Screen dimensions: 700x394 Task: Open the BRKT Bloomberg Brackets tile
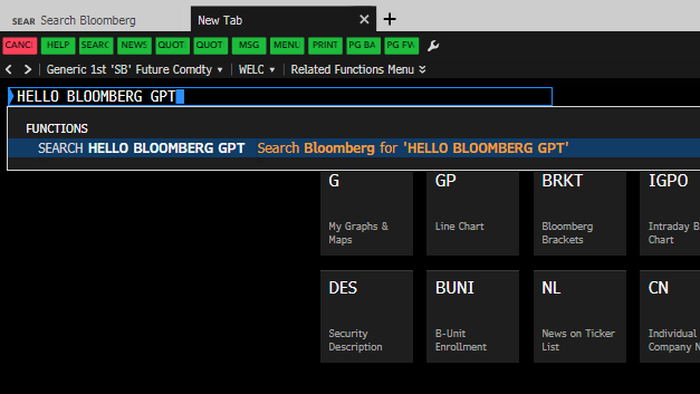click(580, 213)
